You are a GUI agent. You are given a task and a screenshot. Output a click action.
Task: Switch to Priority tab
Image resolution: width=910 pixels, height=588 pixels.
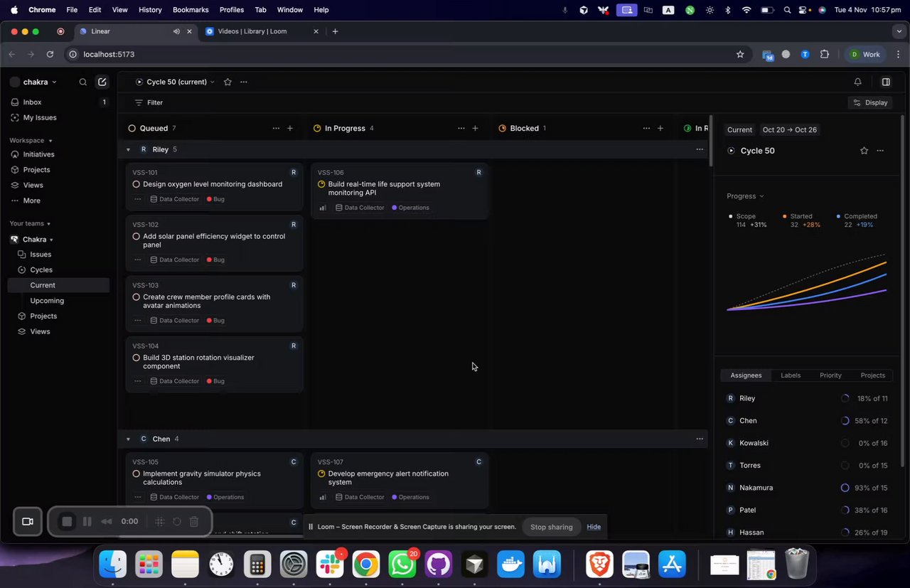click(830, 375)
